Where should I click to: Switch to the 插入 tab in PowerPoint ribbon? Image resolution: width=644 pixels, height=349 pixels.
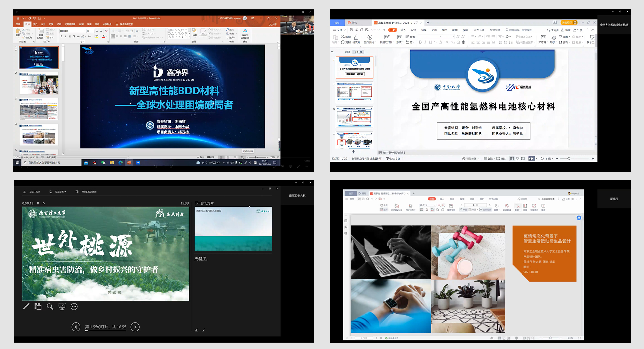(35, 24)
